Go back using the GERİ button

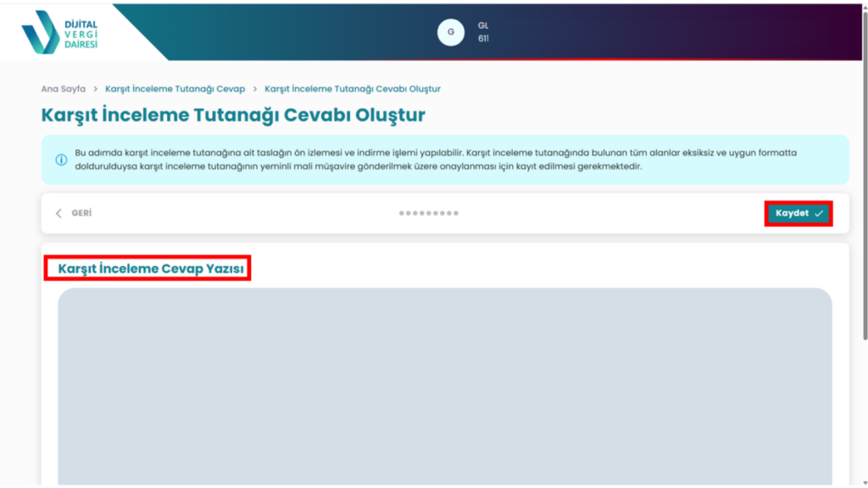click(x=74, y=213)
